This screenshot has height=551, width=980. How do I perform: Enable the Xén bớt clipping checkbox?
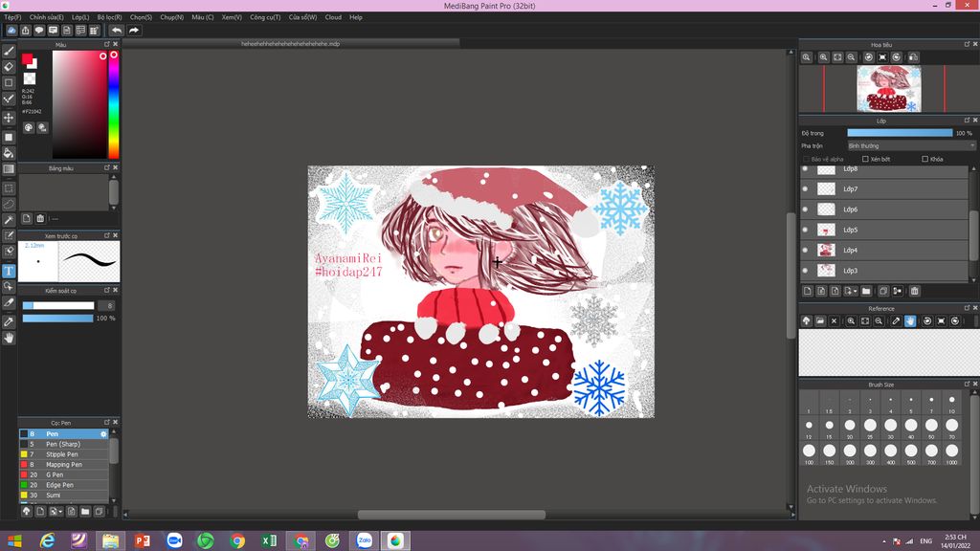pos(865,160)
